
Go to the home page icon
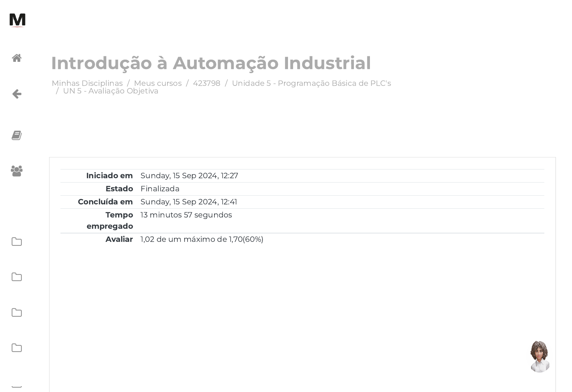(17, 58)
